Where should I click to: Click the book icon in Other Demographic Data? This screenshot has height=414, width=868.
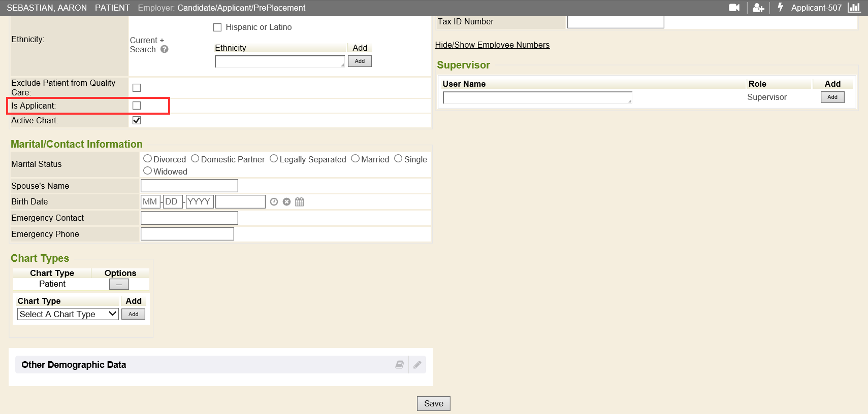pos(400,365)
